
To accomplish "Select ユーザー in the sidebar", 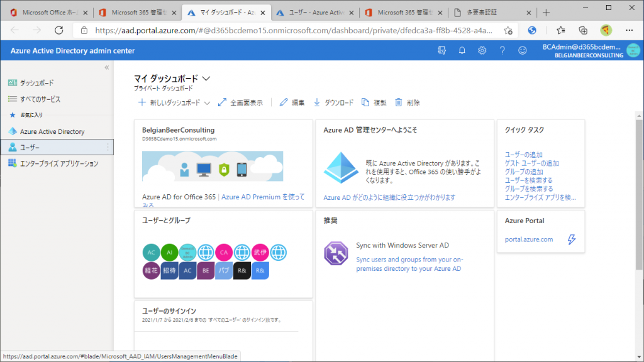I will [x=57, y=147].
